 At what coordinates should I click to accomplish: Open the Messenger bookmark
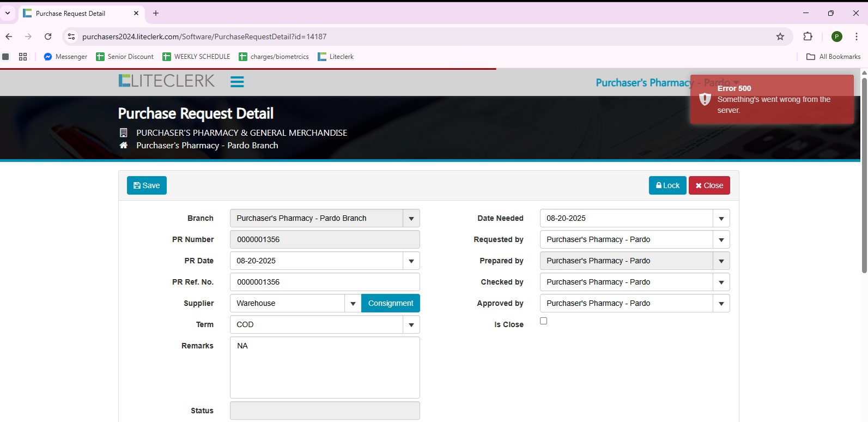click(x=65, y=57)
